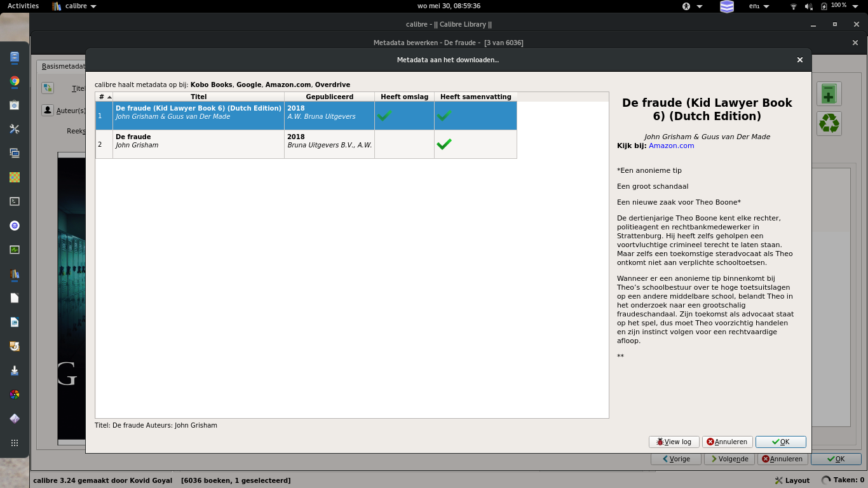Launch the Terminal from the dock
This screenshot has height=488, width=868.
click(x=15, y=201)
